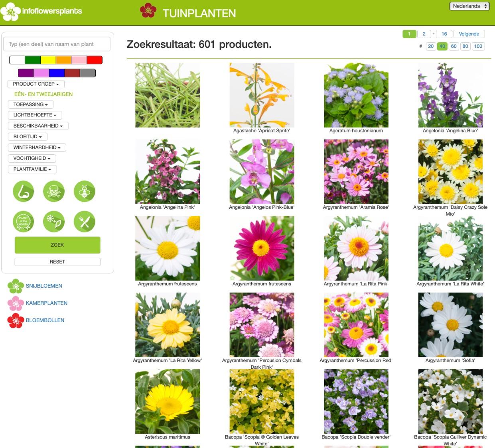
Task: Expand the Plantfamilie dropdown
Action: (32, 169)
